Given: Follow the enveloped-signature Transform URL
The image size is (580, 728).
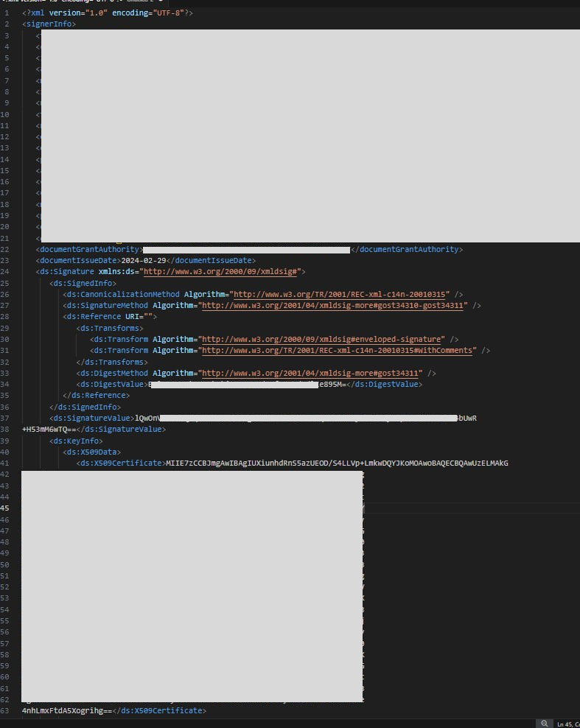Looking at the screenshot, I should pos(323,339).
